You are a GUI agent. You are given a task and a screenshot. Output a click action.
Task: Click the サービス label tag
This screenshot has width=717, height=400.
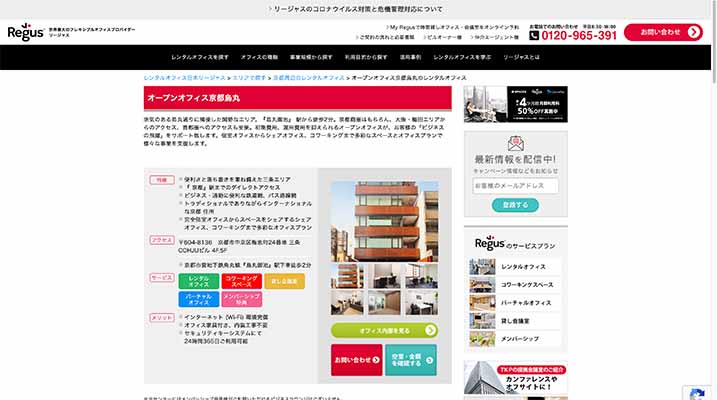162,277
